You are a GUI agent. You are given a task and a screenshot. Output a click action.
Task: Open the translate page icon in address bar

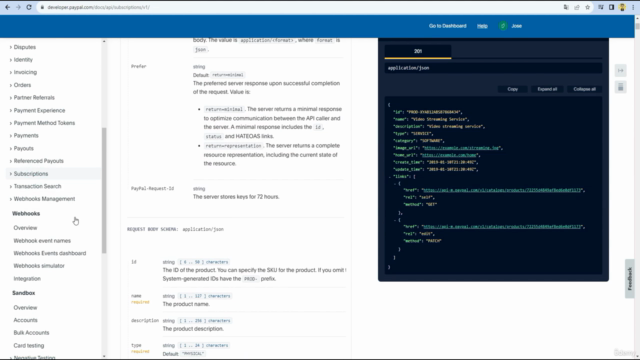point(566,7)
